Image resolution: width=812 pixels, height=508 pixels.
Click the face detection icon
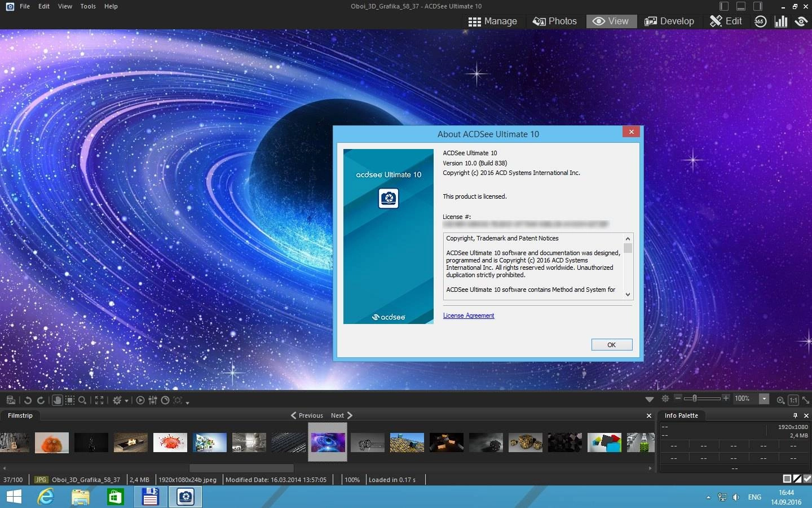pyautogui.click(x=178, y=400)
